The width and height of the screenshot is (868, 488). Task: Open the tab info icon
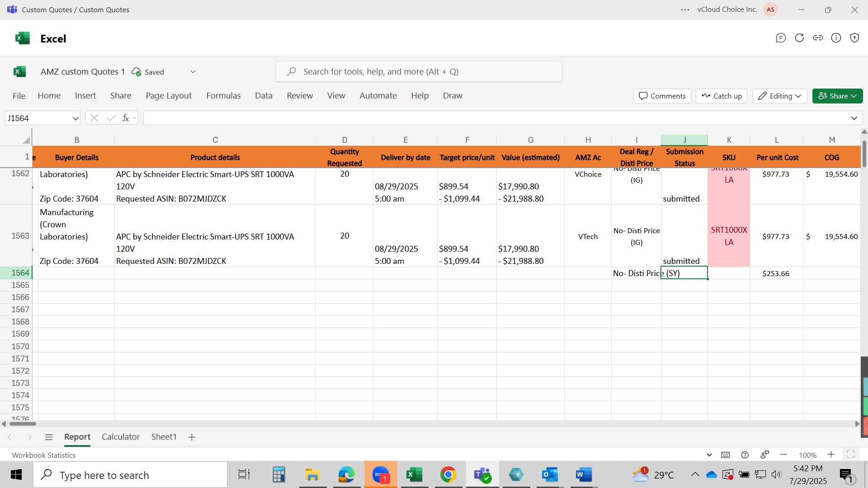point(836,38)
